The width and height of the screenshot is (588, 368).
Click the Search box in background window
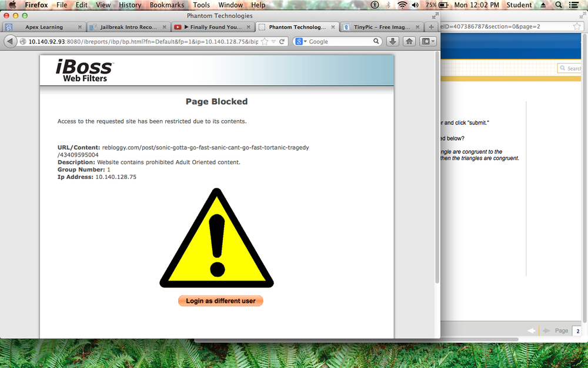[x=569, y=68]
